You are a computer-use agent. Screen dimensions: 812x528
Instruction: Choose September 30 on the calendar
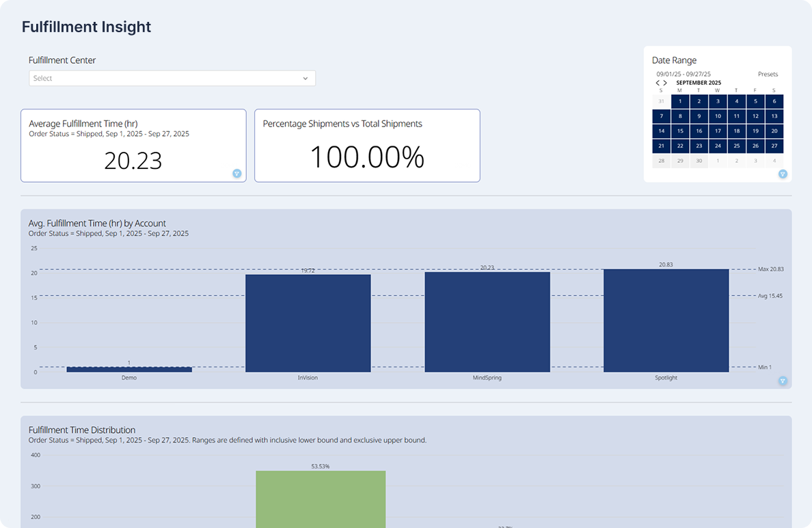tap(699, 161)
